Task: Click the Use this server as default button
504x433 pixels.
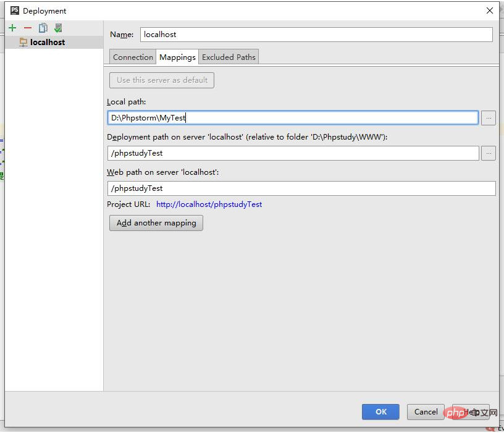Action: pyautogui.click(x=162, y=80)
